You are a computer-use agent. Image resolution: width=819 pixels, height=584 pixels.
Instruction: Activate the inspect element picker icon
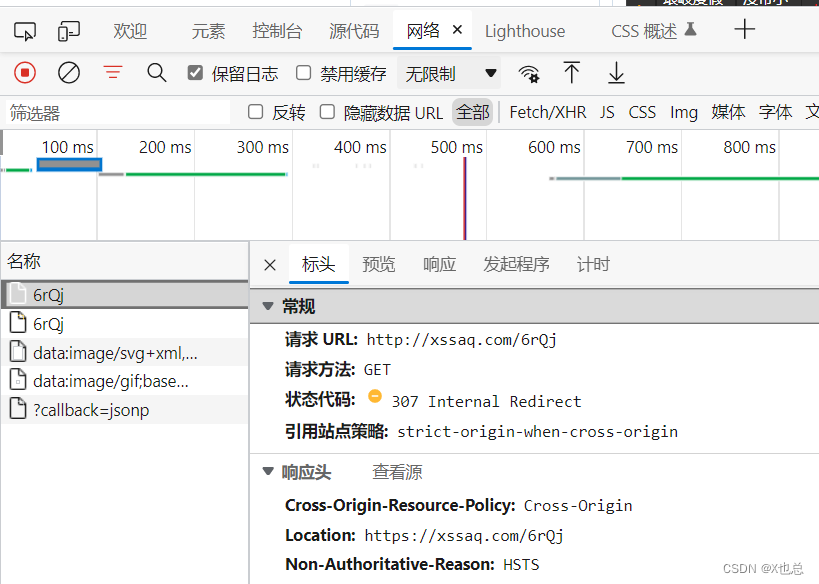click(25, 31)
